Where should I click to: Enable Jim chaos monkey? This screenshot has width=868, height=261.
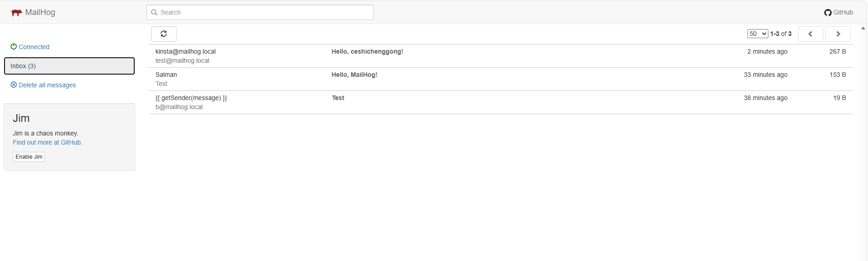(x=29, y=157)
